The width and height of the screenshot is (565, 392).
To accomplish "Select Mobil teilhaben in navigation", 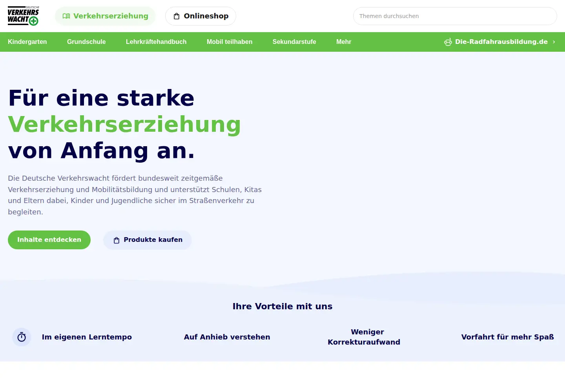I will tap(230, 42).
